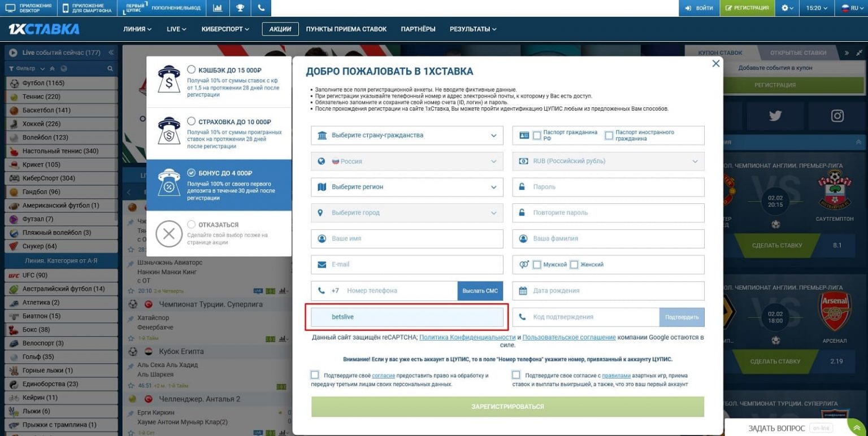Expand the LIVE menu
This screenshot has width=868, height=436.
(176, 29)
